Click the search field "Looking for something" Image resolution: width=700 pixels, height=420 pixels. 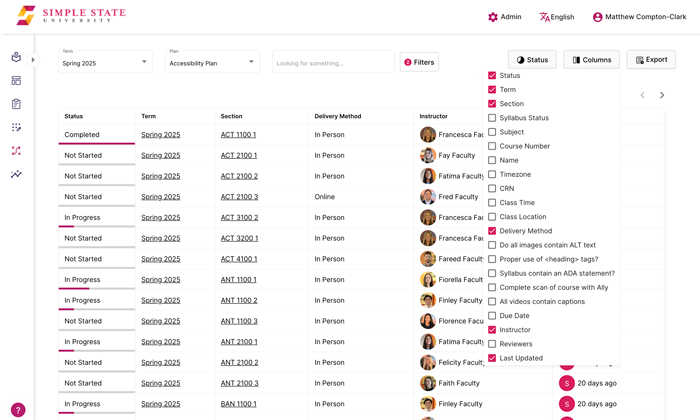[x=333, y=63]
